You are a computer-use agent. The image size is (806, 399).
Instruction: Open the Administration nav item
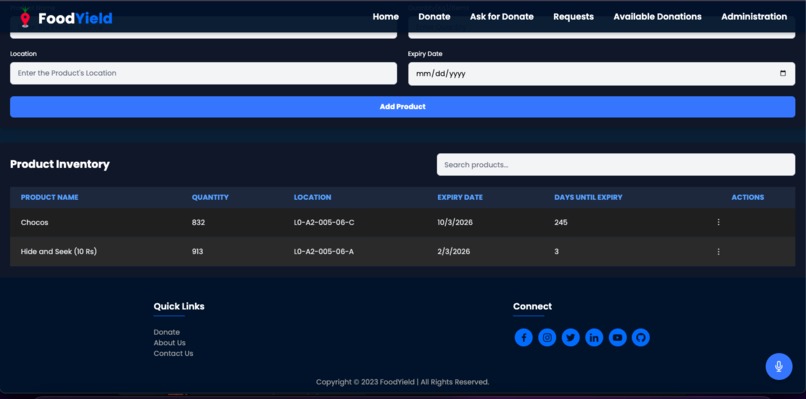[x=754, y=16]
